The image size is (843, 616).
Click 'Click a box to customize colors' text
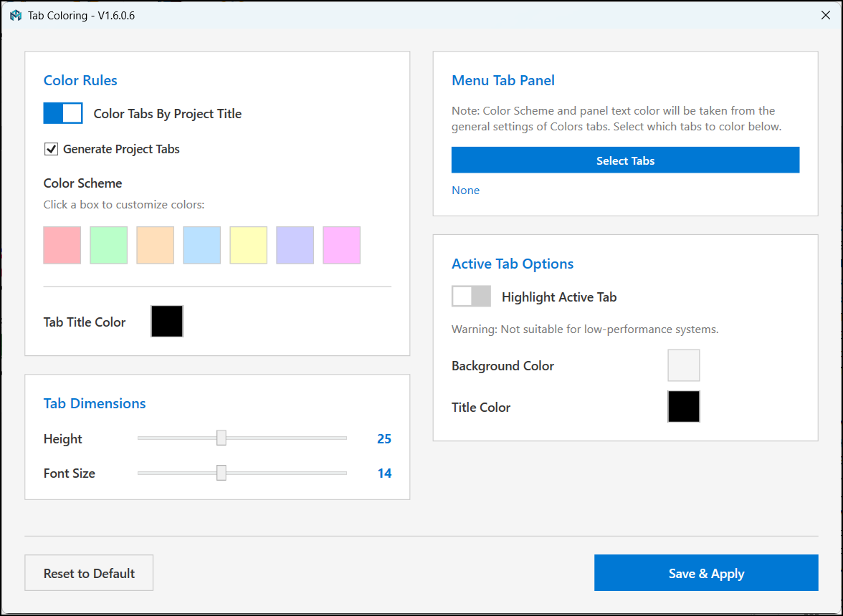pyautogui.click(x=124, y=205)
